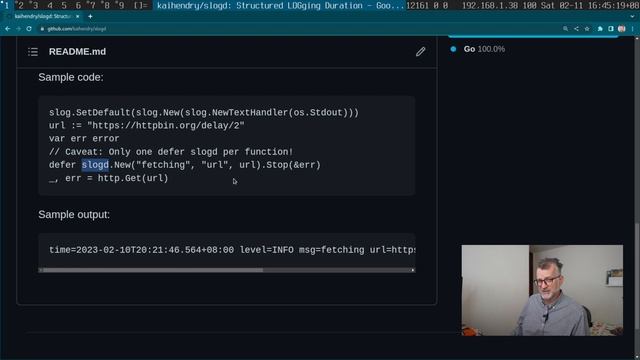
Task: Switch to workspace tag 9
Action: (121, 6)
